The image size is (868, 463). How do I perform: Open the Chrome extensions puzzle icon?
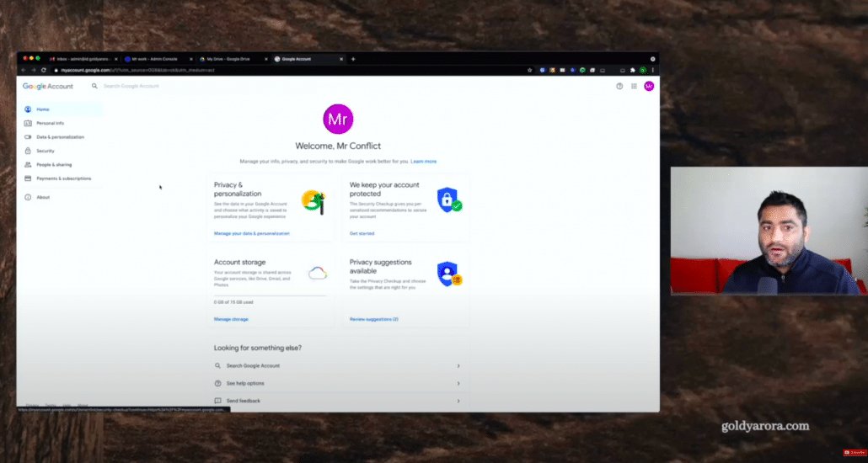tap(633, 70)
